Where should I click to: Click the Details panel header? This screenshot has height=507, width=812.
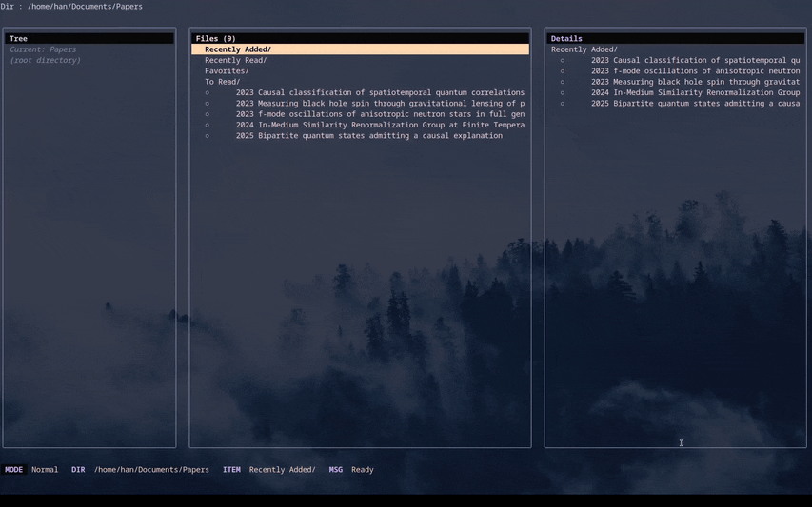pyautogui.click(x=675, y=38)
